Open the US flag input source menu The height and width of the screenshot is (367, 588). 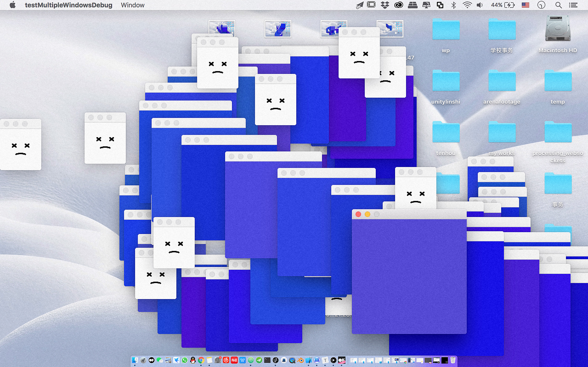pyautogui.click(x=525, y=5)
